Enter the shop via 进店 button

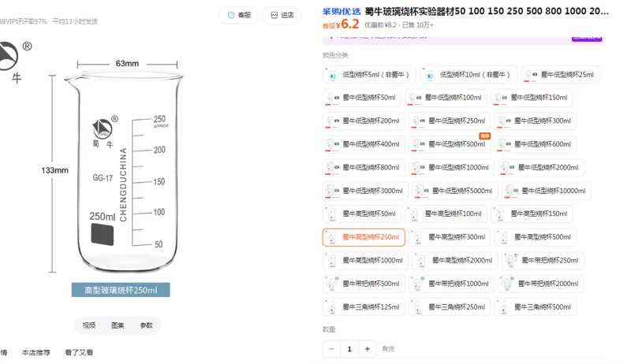point(282,15)
